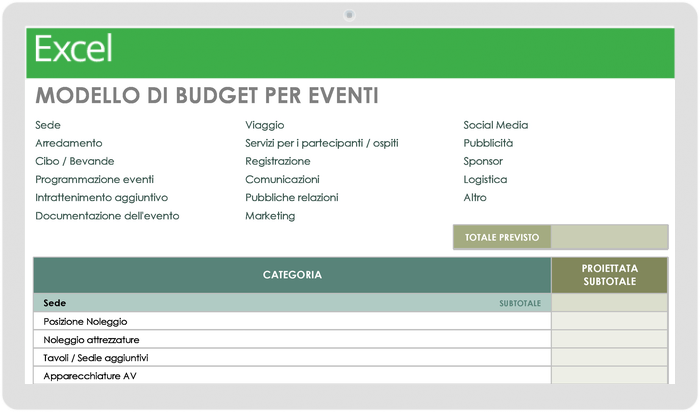Click the Excel logo text

(73, 49)
